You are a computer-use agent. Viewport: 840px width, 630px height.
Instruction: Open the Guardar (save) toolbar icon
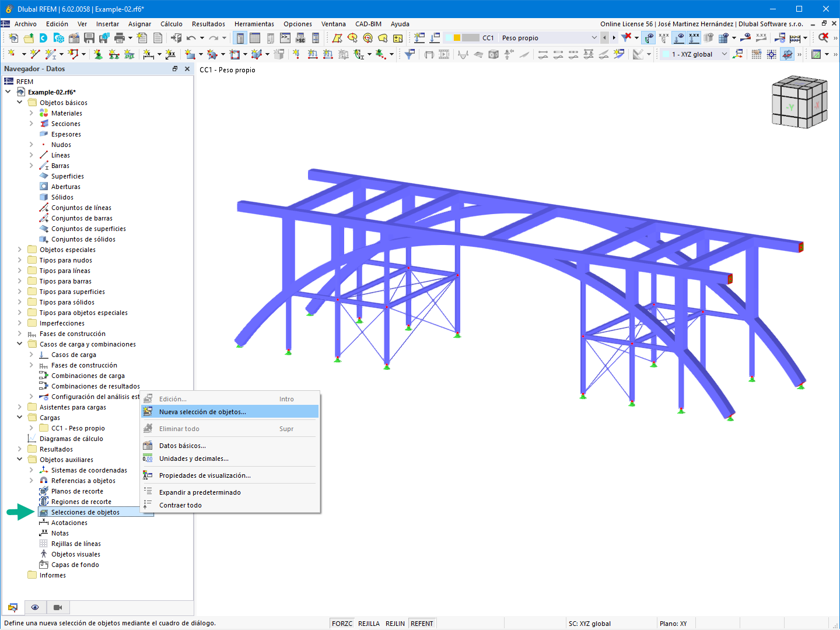coord(89,37)
